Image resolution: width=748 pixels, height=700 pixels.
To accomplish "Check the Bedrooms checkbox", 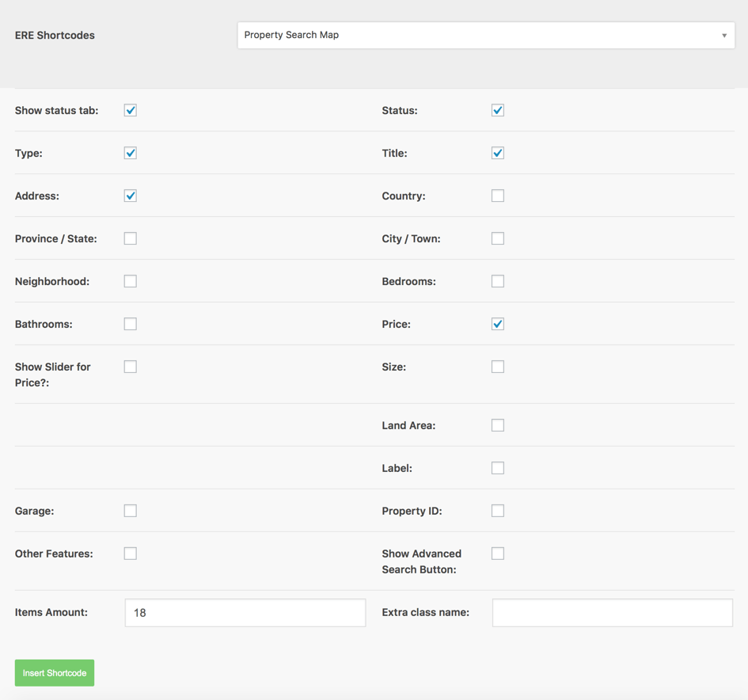I will [498, 281].
